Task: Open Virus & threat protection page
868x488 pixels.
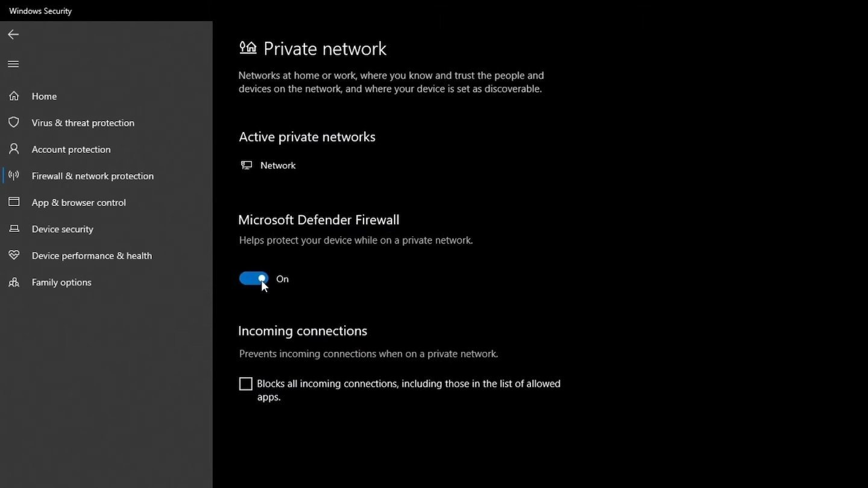Action: (x=83, y=122)
